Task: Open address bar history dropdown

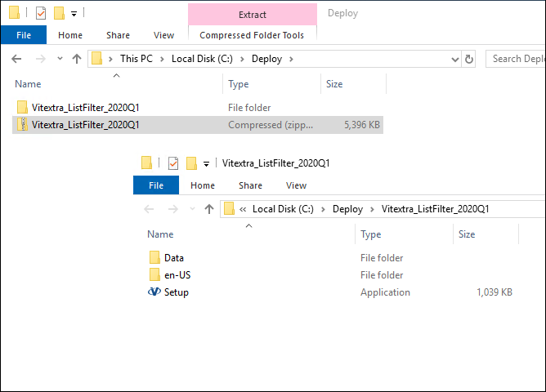Action: tap(454, 59)
